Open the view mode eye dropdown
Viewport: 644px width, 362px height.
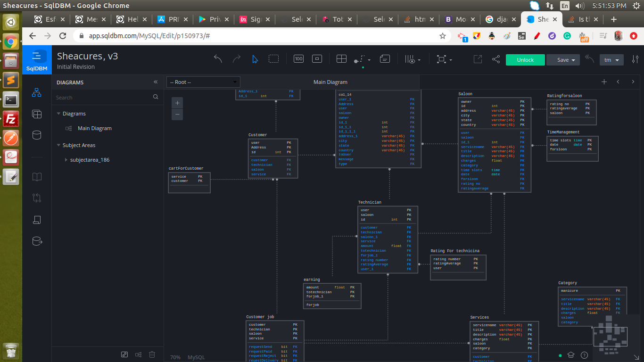click(x=412, y=59)
